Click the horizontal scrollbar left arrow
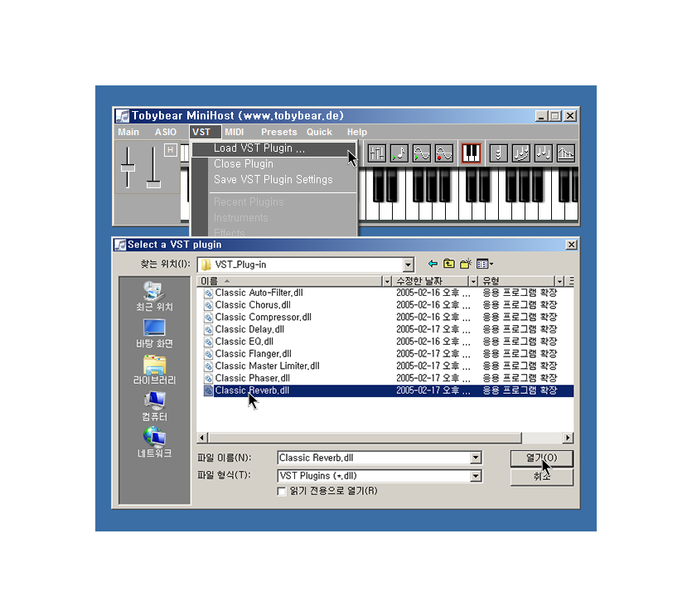 (202, 438)
